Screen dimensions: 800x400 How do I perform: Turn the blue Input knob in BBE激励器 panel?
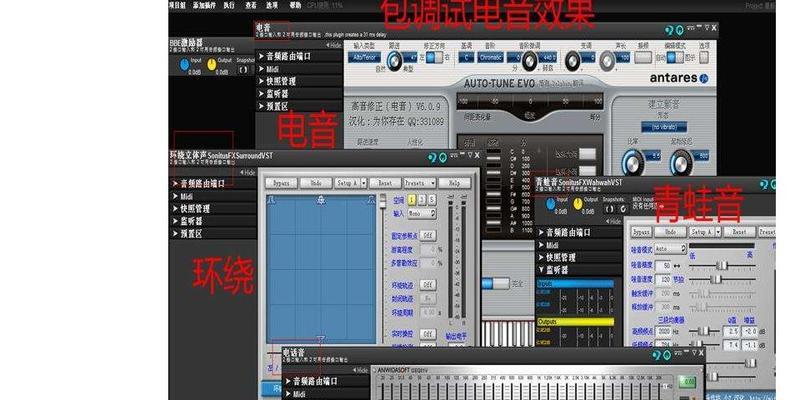(184, 65)
